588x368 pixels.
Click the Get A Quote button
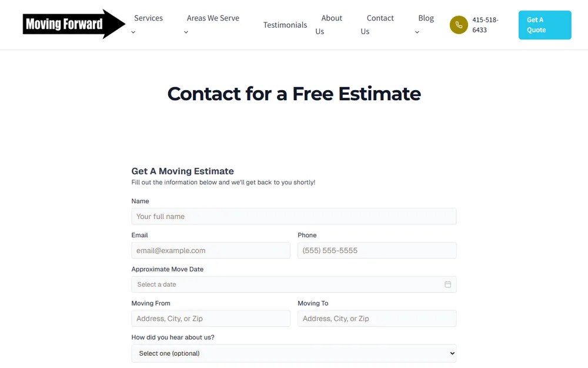(545, 25)
